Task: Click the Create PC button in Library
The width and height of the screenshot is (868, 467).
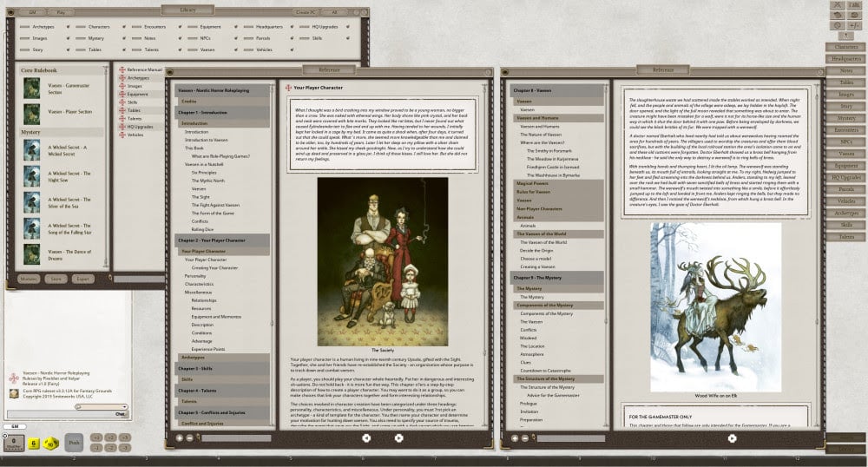Action: coord(304,13)
